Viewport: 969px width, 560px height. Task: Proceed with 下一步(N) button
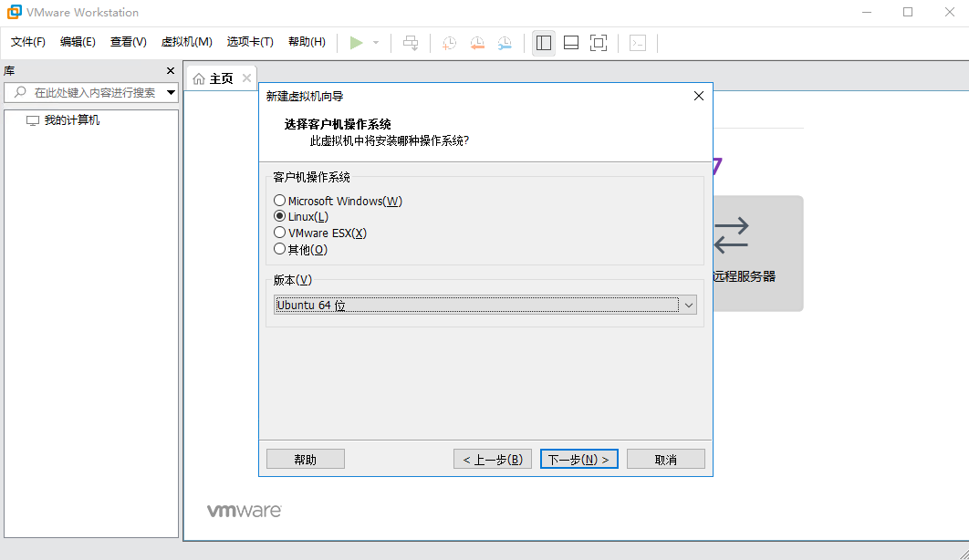[x=579, y=460]
